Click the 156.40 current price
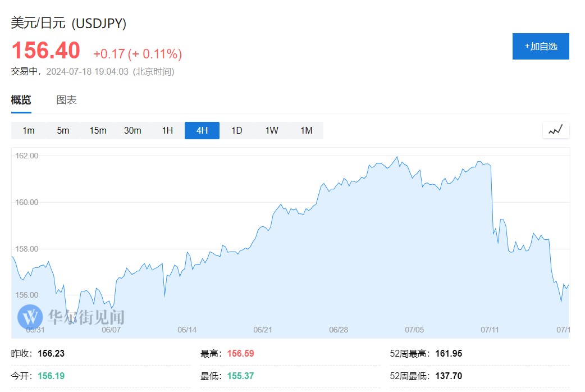 pos(46,51)
